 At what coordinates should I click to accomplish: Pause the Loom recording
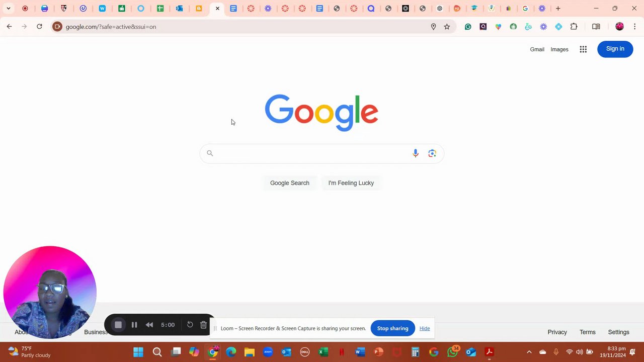[134, 325]
